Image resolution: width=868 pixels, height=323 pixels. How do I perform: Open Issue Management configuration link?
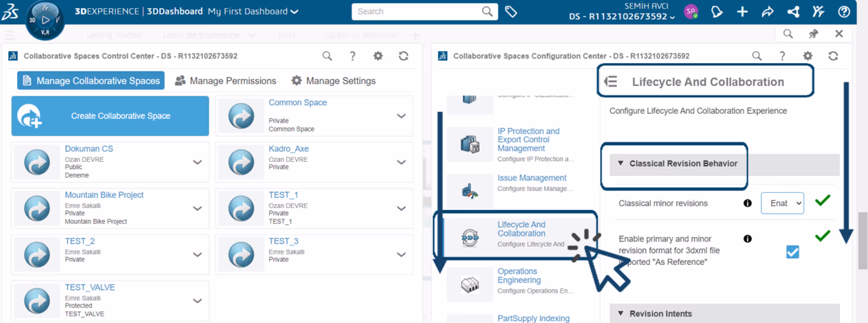(x=532, y=178)
